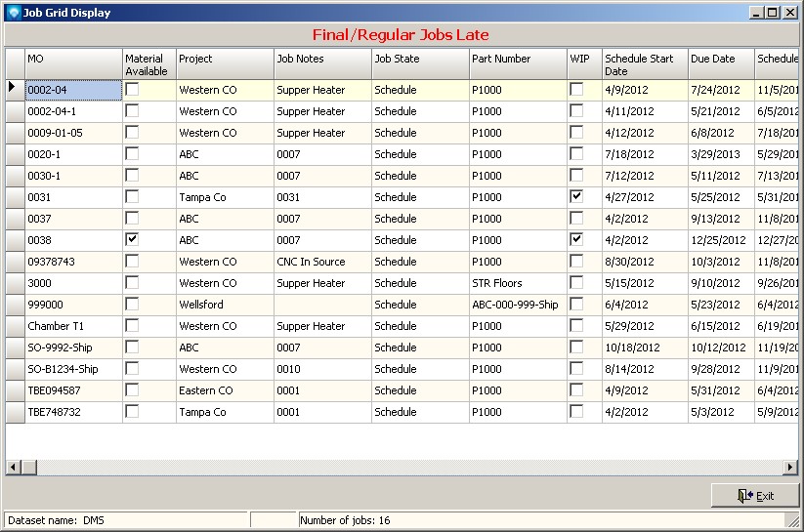The image size is (804, 532).
Task: Uncheck Material Available for MO 0038
Action: [132, 240]
